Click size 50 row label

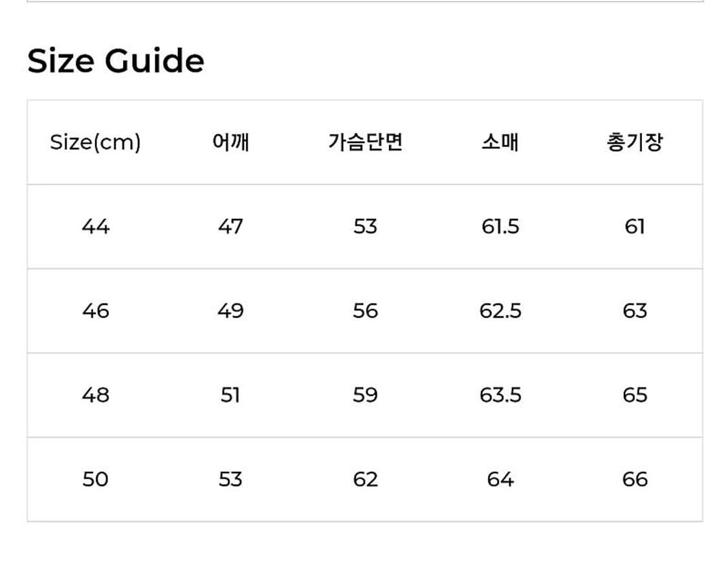(x=96, y=479)
